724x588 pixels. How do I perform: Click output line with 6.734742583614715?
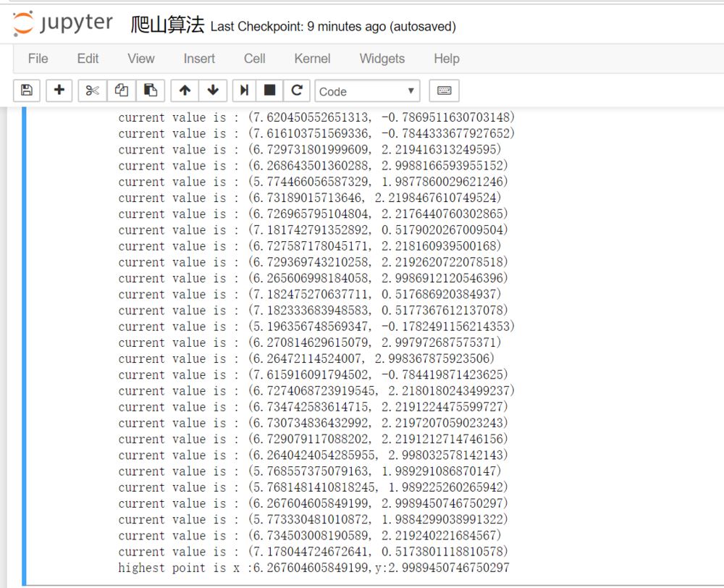pos(313,406)
